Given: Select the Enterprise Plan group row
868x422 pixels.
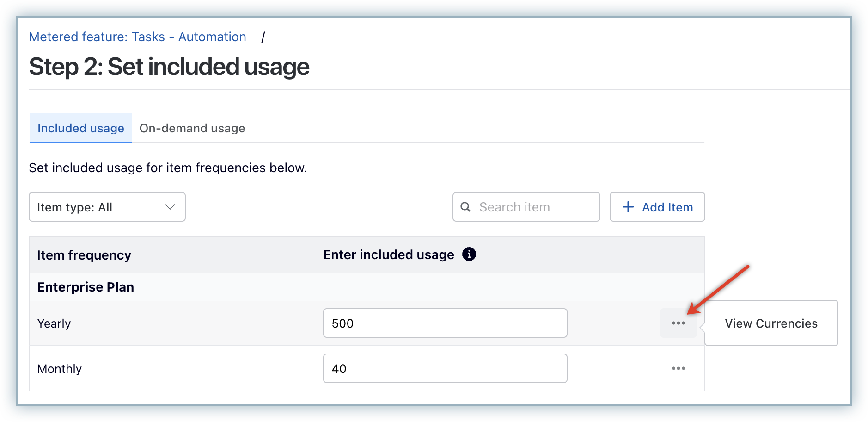Looking at the screenshot, I should (x=86, y=287).
